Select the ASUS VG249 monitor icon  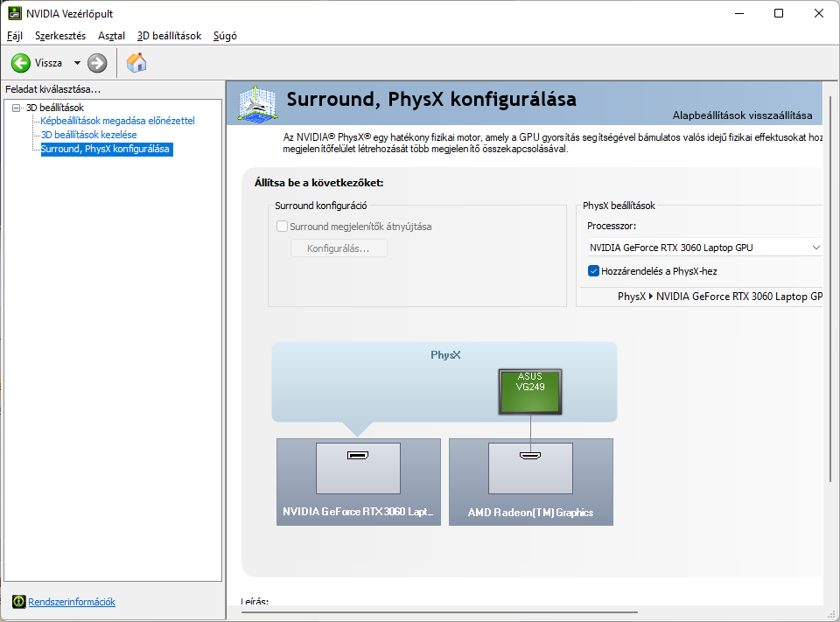[x=530, y=392]
